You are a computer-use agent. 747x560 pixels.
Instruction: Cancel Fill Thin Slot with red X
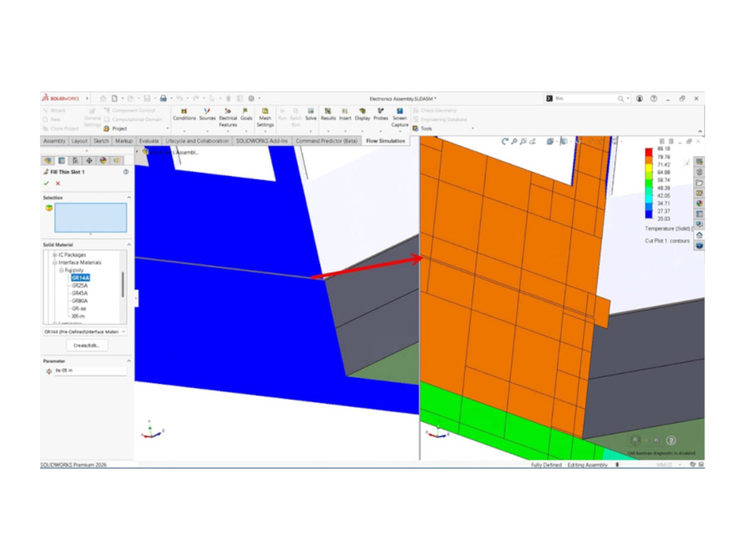pyautogui.click(x=58, y=183)
